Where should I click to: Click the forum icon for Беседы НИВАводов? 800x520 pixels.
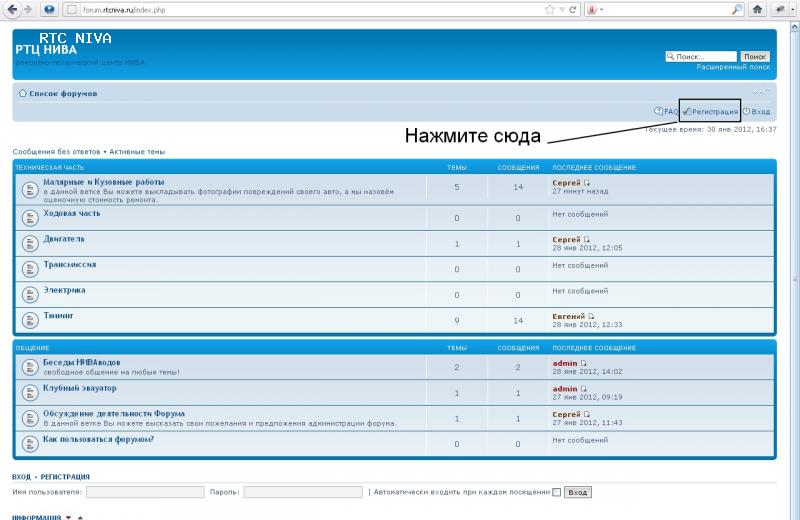point(30,367)
